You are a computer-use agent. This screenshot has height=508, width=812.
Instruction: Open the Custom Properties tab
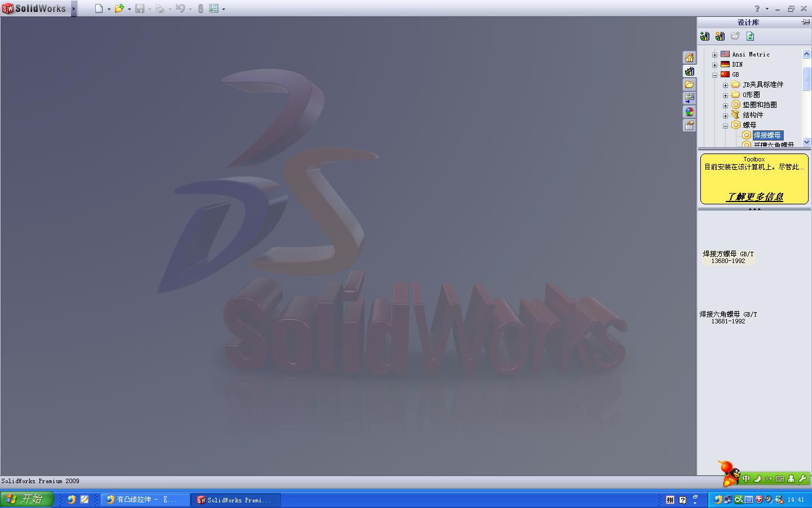(x=689, y=125)
